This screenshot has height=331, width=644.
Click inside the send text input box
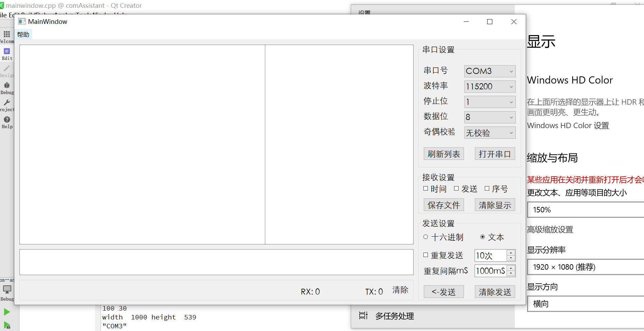pos(216,262)
